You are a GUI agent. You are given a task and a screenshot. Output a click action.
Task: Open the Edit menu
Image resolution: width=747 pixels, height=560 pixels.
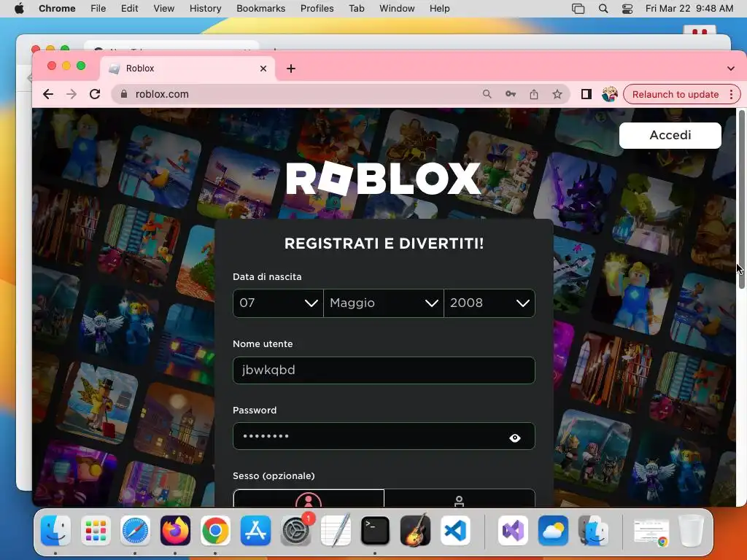click(129, 9)
